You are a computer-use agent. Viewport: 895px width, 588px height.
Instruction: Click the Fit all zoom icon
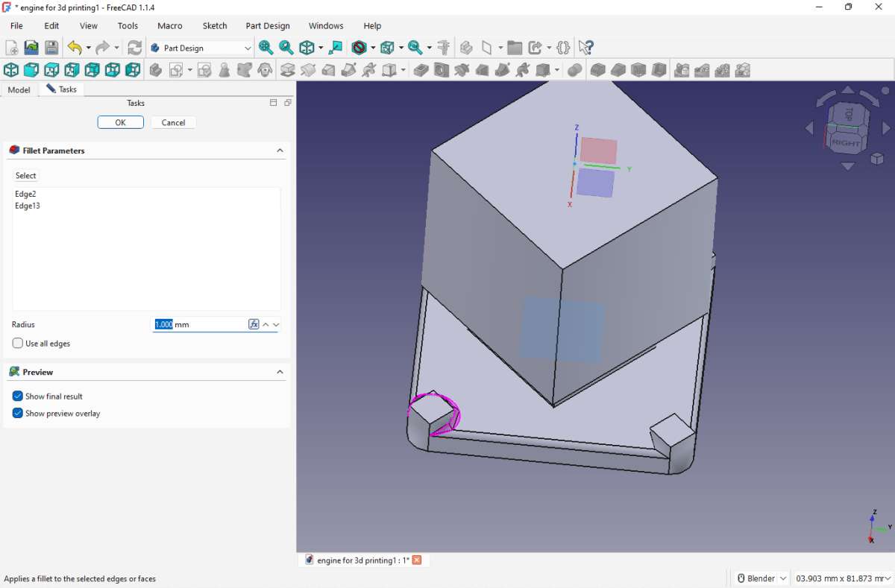pos(266,48)
